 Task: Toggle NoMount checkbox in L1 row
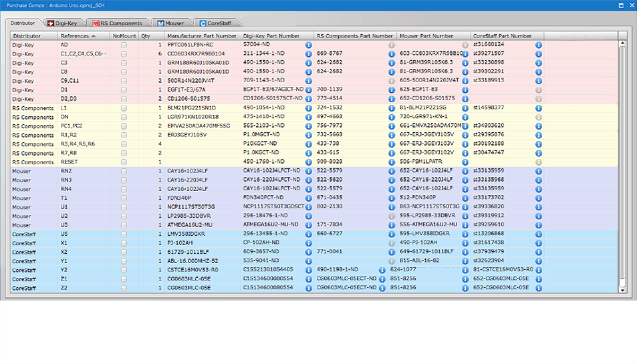(x=124, y=108)
